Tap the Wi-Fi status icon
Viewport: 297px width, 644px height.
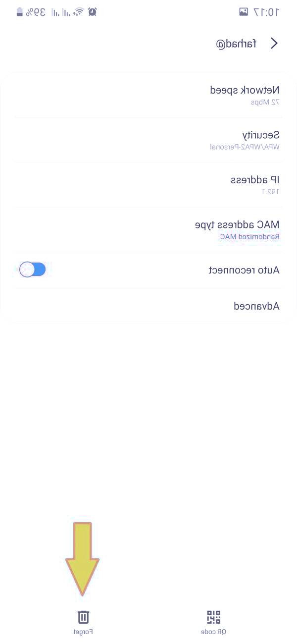(x=78, y=12)
